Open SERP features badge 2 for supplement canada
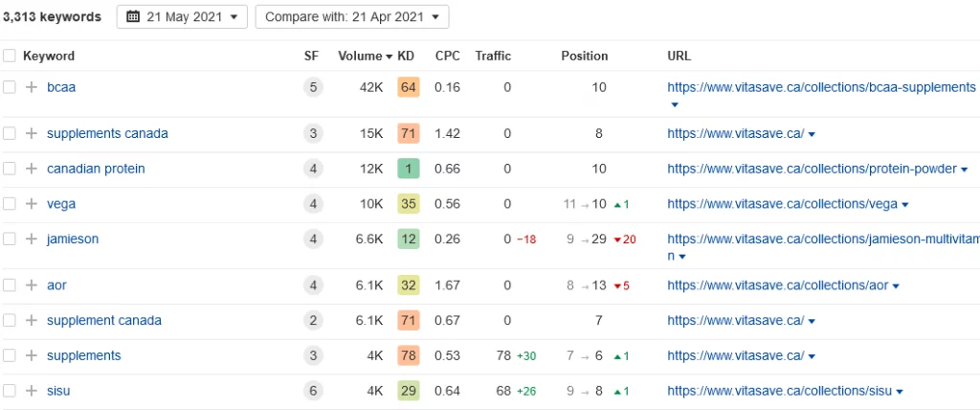The height and width of the screenshot is (410, 980). [313, 320]
